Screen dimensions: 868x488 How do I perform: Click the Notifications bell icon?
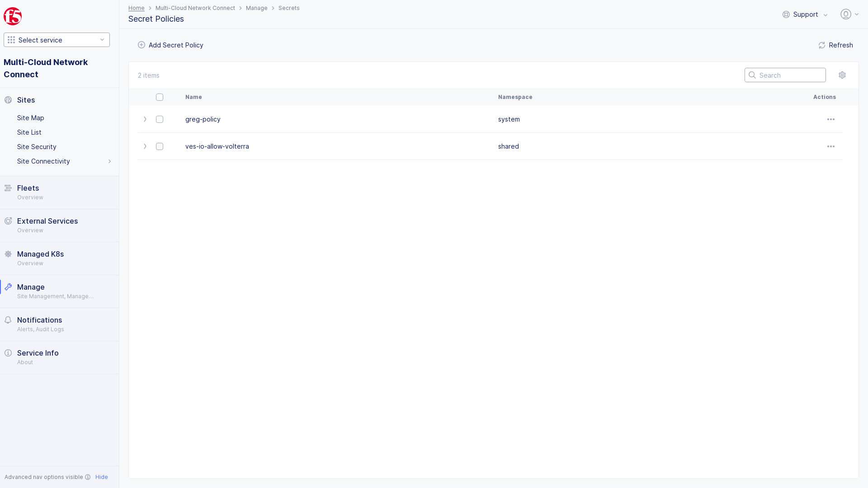point(8,320)
